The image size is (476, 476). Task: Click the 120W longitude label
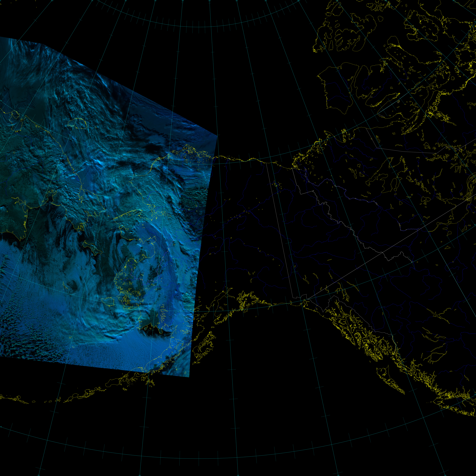298,1
